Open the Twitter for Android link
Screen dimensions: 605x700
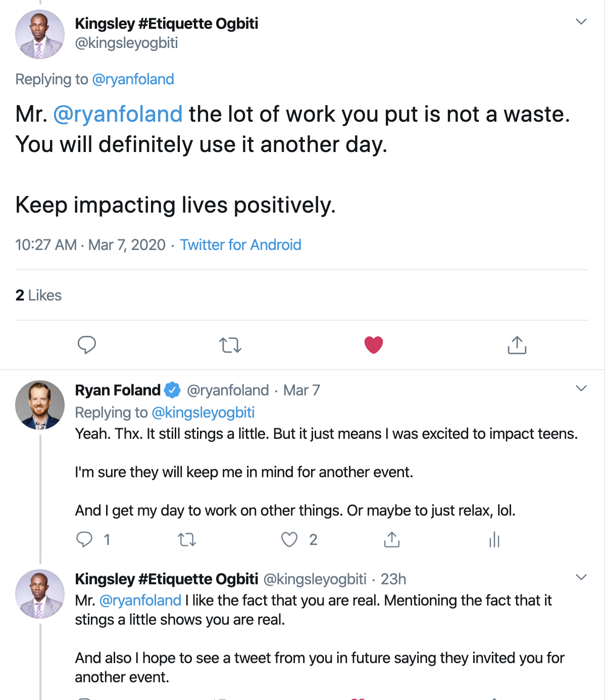pyautogui.click(x=240, y=245)
